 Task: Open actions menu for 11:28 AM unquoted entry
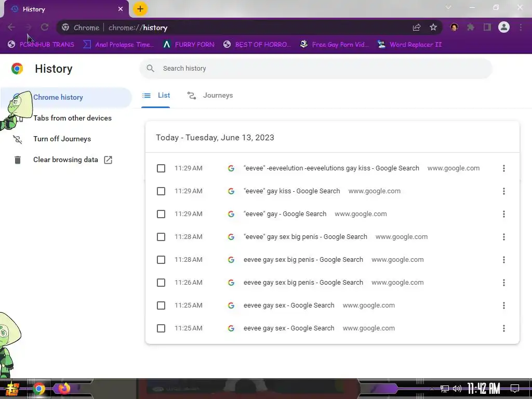coord(504,260)
